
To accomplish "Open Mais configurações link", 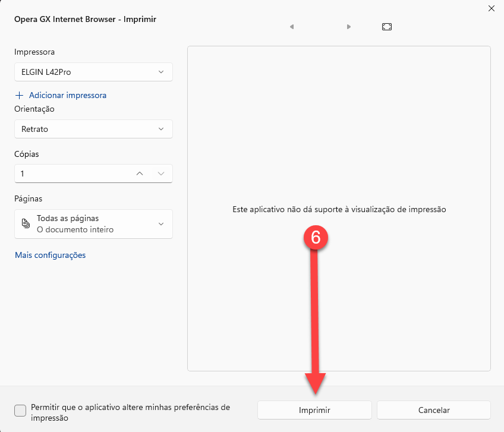I will click(x=50, y=255).
